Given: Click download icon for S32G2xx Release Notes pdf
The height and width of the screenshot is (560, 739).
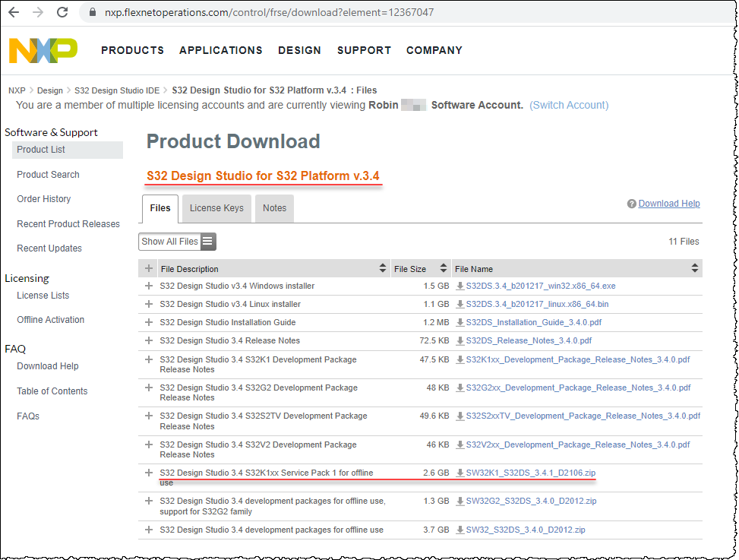Looking at the screenshot, I should tap(460, 388).
